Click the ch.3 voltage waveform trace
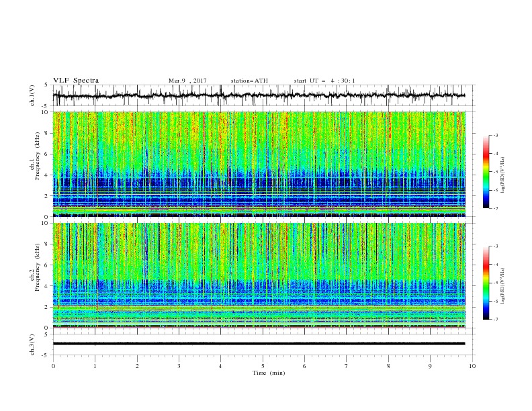This screenshot has width=532, height=411. [259, 344]
